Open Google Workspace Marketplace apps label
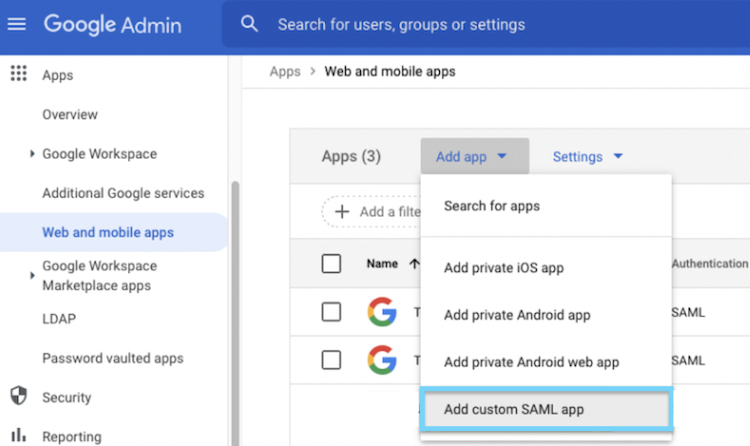Image resolution: width=750 pixels, height=446 pixels. (x=99, y=276)
